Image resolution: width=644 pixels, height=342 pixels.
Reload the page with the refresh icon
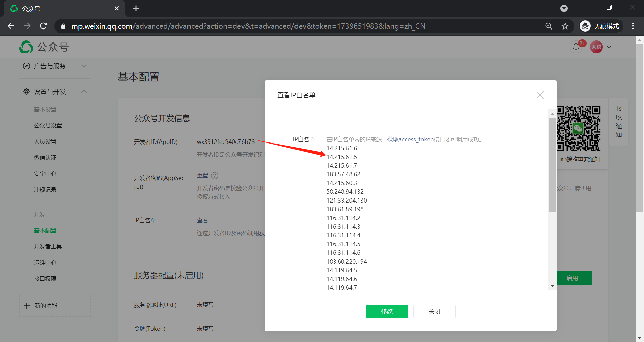(43, 26)
